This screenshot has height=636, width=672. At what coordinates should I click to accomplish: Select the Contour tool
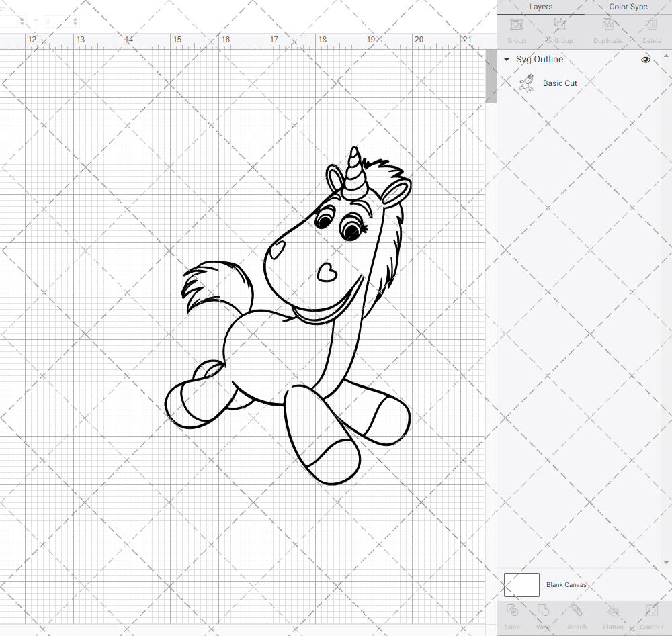tap(652, 610)
